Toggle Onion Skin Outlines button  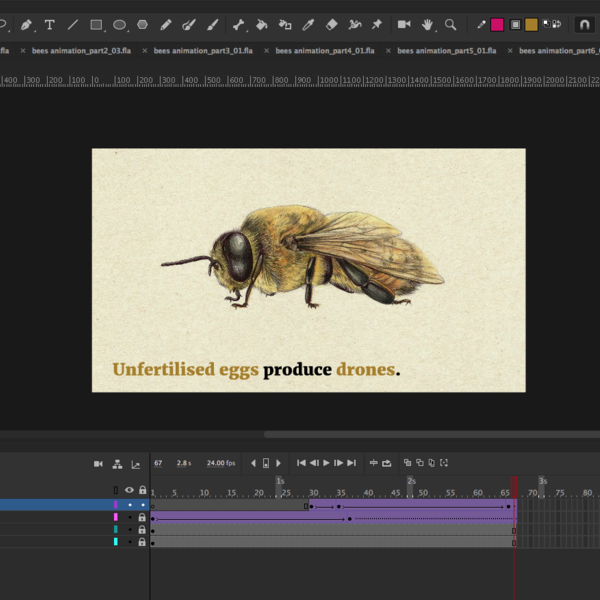[x=420, y=463]
